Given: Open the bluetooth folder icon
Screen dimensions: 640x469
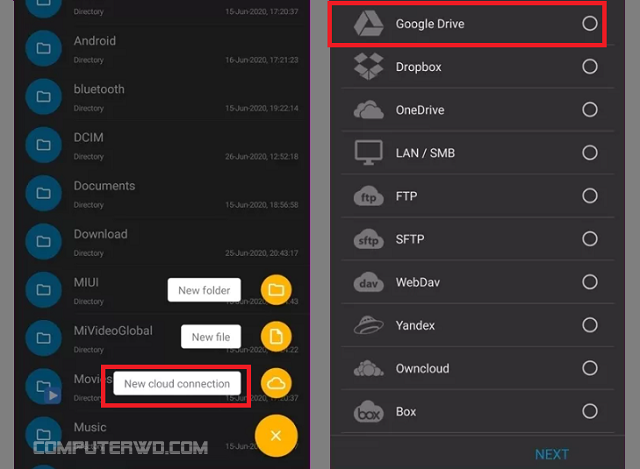Looking at the screenshot, I should 43,96.
